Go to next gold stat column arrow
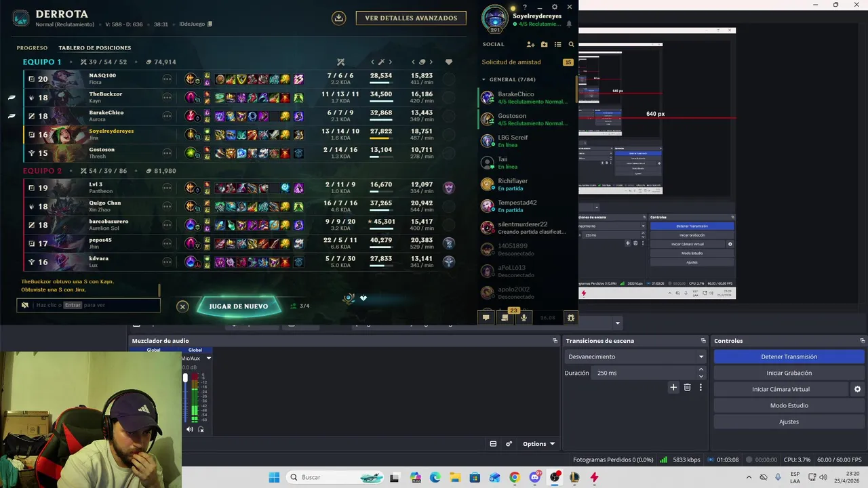Image resolution: width=868 pixels, height=488 pixels. coord(431,62)
